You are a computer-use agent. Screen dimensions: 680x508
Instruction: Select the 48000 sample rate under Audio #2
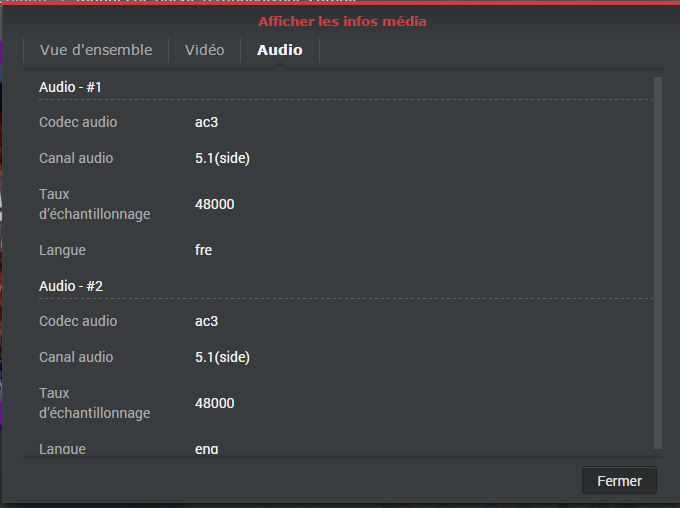(214, 403)
